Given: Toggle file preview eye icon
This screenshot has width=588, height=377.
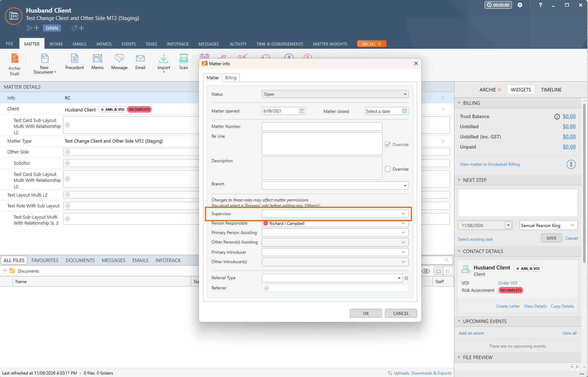Looking at the screenshot, I should tap(426, 271).
